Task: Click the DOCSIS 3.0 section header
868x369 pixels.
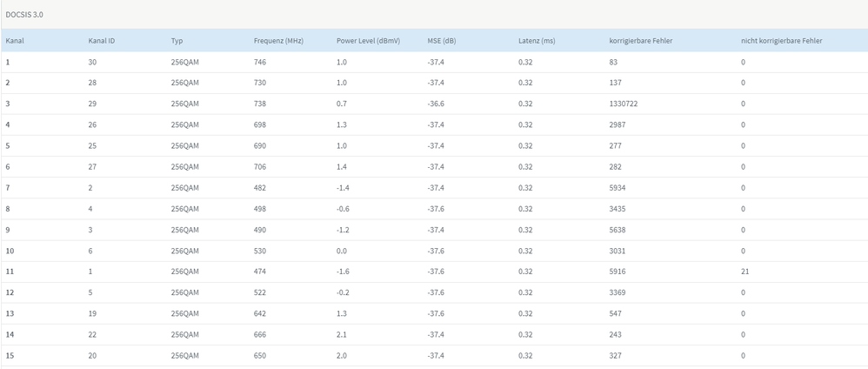Action: (x=24, y=15)
